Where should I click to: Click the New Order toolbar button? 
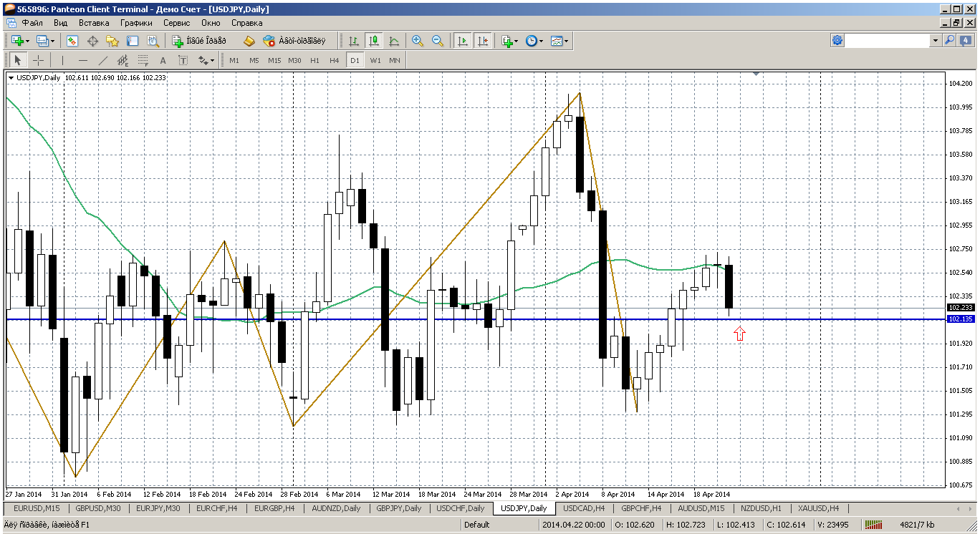(198, 41)
